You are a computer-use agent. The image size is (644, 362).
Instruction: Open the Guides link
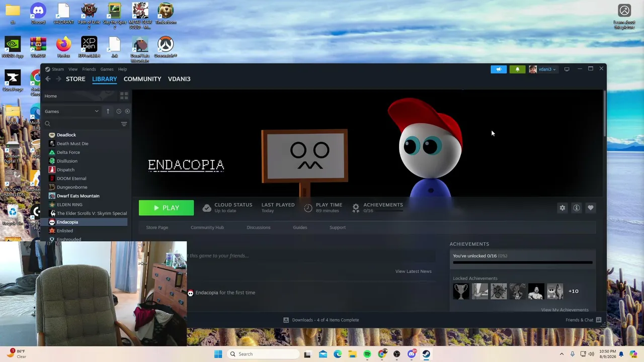coord(300,227)
